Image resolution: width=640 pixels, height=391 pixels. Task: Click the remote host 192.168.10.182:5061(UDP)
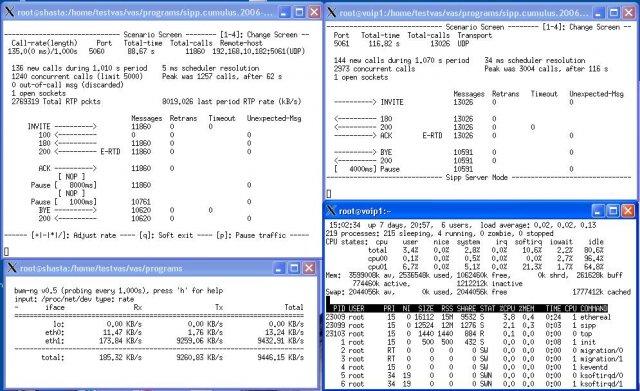click(x=258, y=51)
